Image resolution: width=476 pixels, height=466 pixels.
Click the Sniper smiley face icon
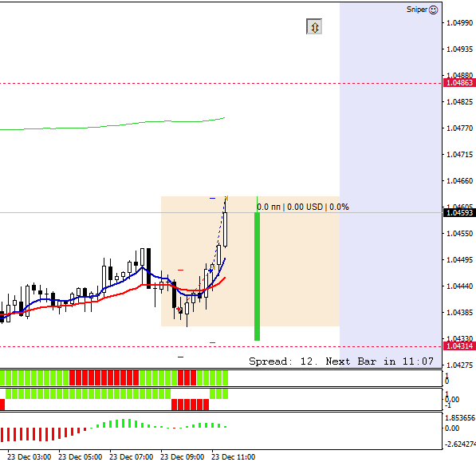point(434,10)
